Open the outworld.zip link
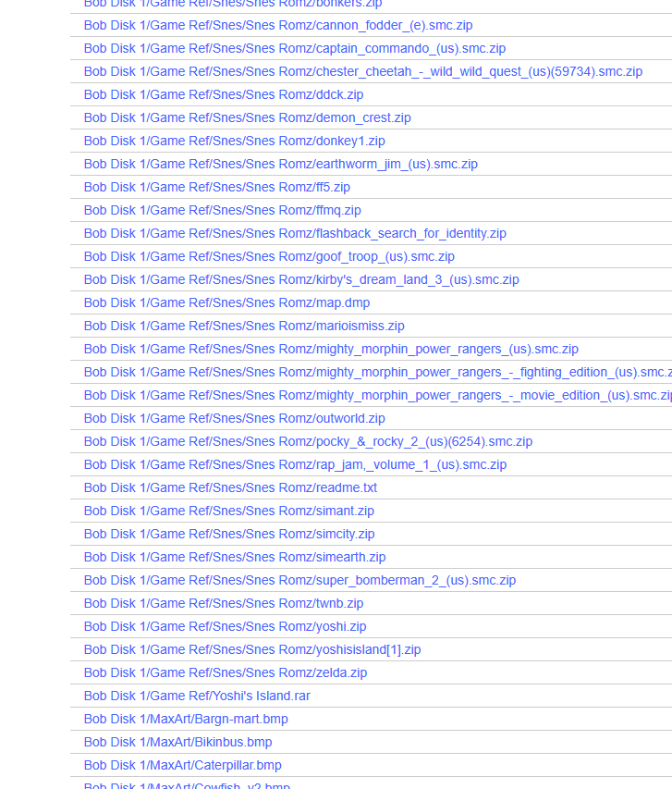This screenshot has height=789, width=672. coord(235,419)
